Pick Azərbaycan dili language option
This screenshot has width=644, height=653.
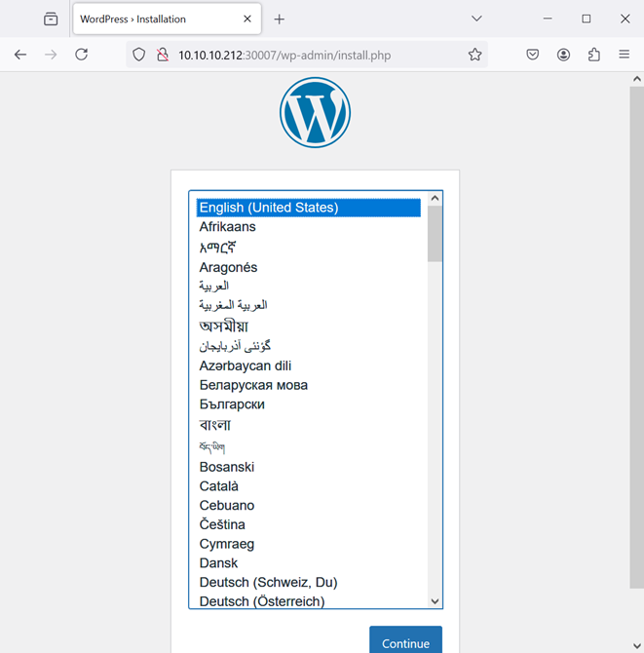(x=309, y=365)
